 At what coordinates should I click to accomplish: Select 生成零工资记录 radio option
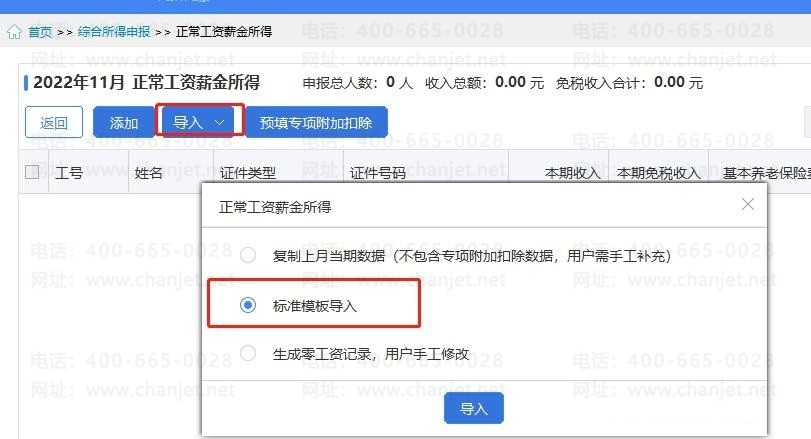point(248,353)
